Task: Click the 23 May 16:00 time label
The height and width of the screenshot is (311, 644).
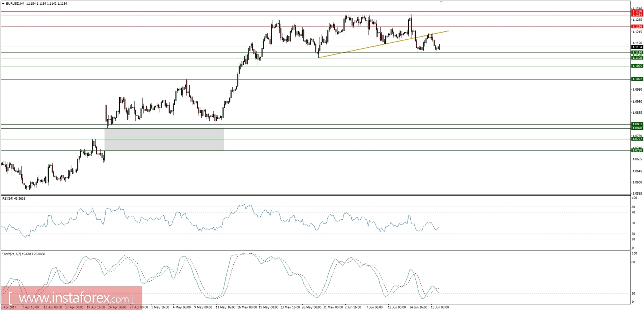Action: [290, 307]
